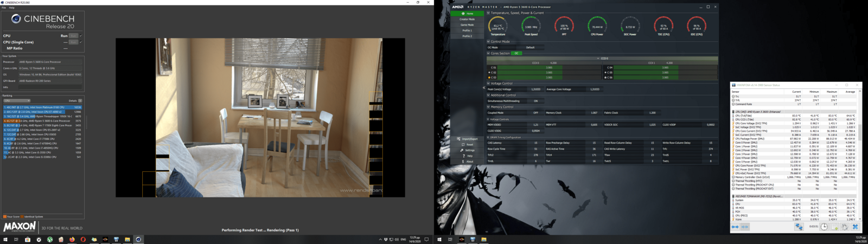Click Reset in Ryzen Master sidebar
This screenshot has width=868, height=244.
(x=467, y=145)
